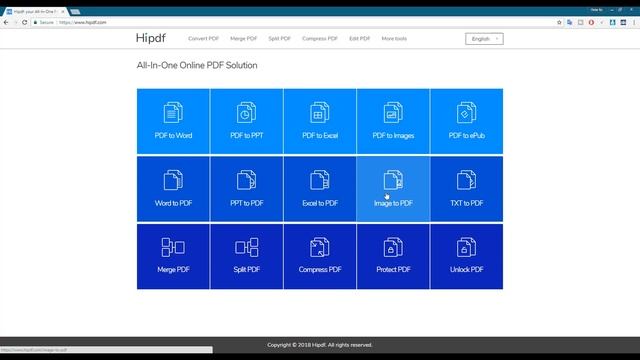Viewport: 640px width, 360px height.
Task: Click the TXT to PDF label
Action: coord(467,203)
